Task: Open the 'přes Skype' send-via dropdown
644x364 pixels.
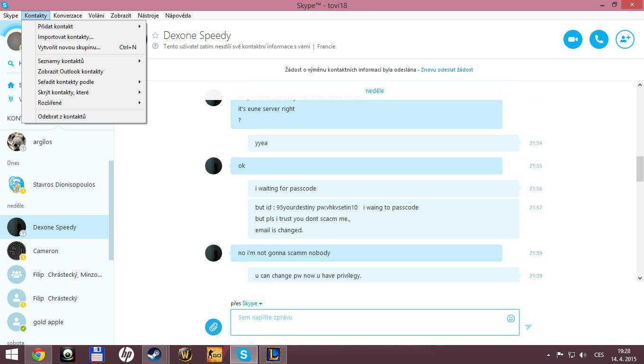Action: point(252,303)
